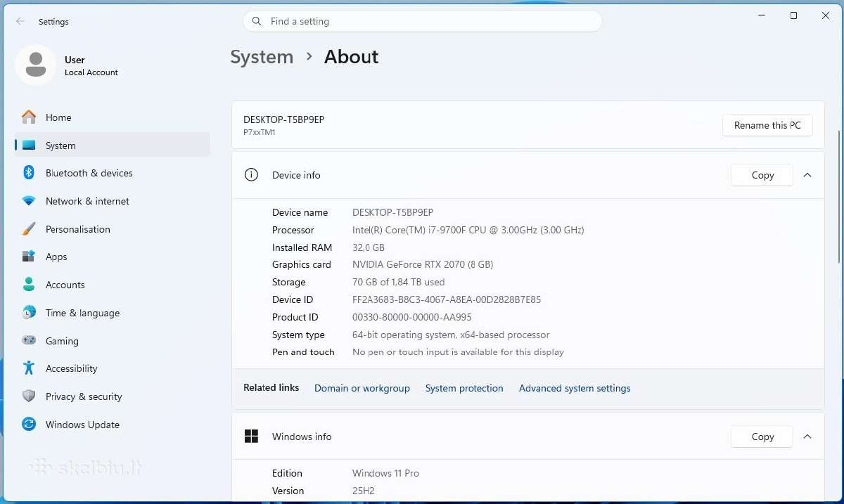
Task: Click Rename this PC button
Action: coord(767,125)
